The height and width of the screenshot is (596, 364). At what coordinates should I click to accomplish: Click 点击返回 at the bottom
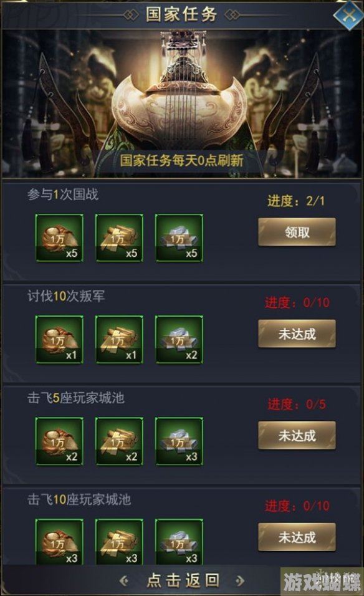tap(183, 580)
